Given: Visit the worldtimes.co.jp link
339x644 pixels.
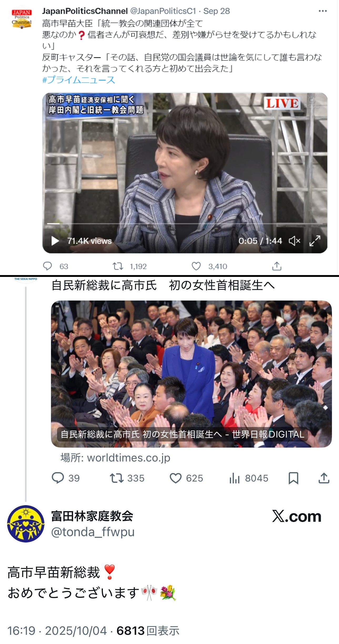Looking at the screenshot, I should click(115, 458).
